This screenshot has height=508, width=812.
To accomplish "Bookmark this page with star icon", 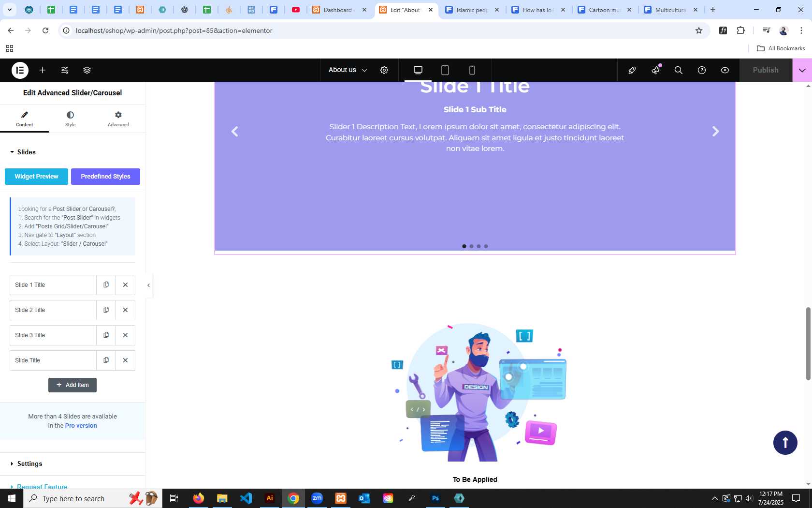I will pos(699,30).
